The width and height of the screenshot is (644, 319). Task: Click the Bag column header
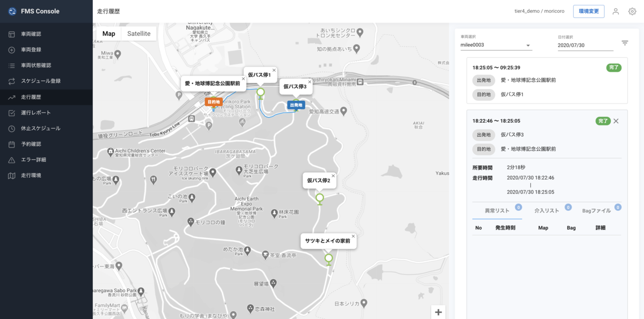pyautogui.click(x=571, y=228)
